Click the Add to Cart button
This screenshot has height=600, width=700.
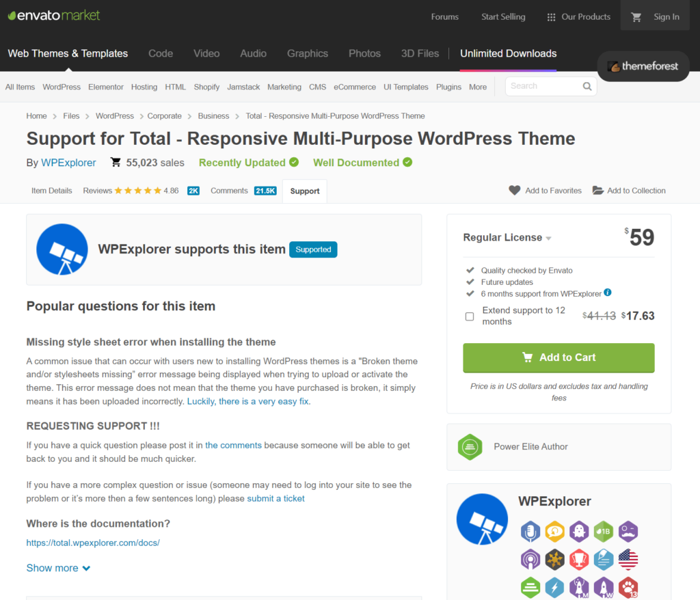point(559,357)
